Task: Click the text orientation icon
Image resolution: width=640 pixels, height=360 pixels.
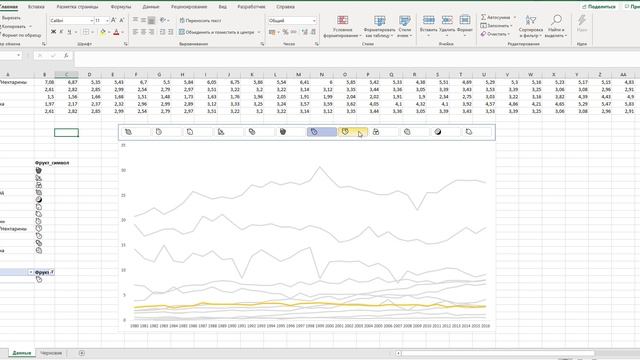Action: tap(163, 20)
